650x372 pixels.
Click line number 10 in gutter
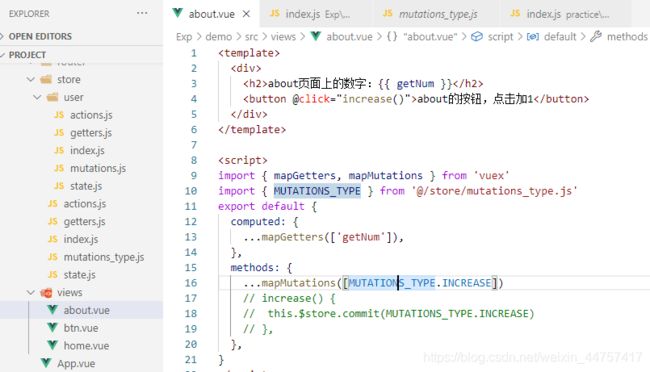point(191,191)
